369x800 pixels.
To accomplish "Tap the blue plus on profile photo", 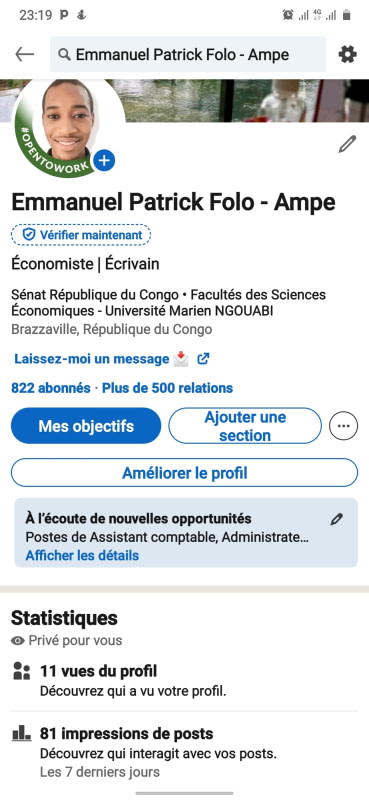I will [104, 161].
